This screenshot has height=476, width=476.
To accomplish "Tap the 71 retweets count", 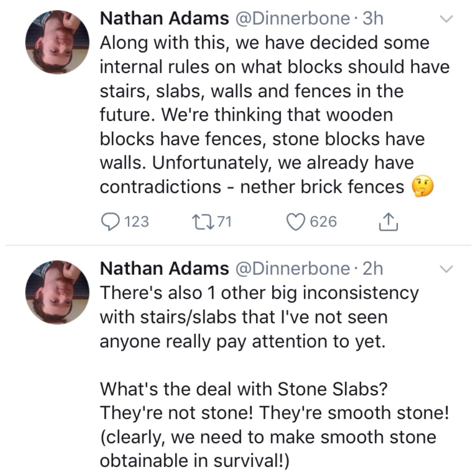I will [224, 222].
